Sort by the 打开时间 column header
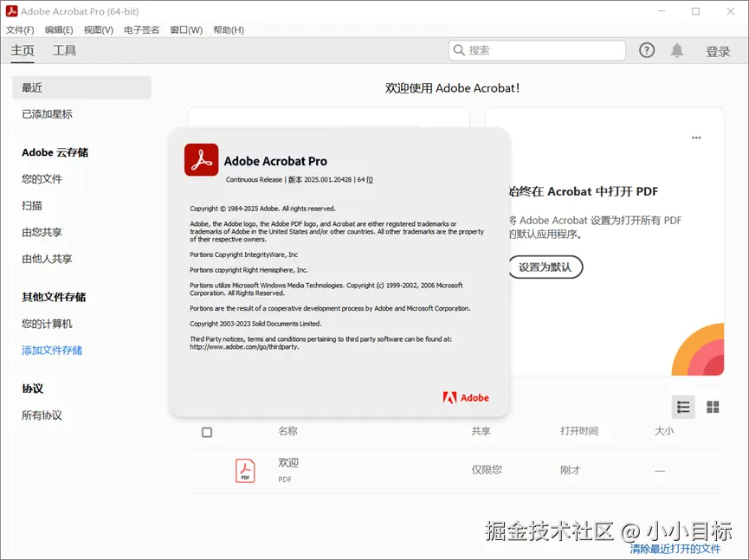The width and height of the screenshot is (749, 560). 579,431
